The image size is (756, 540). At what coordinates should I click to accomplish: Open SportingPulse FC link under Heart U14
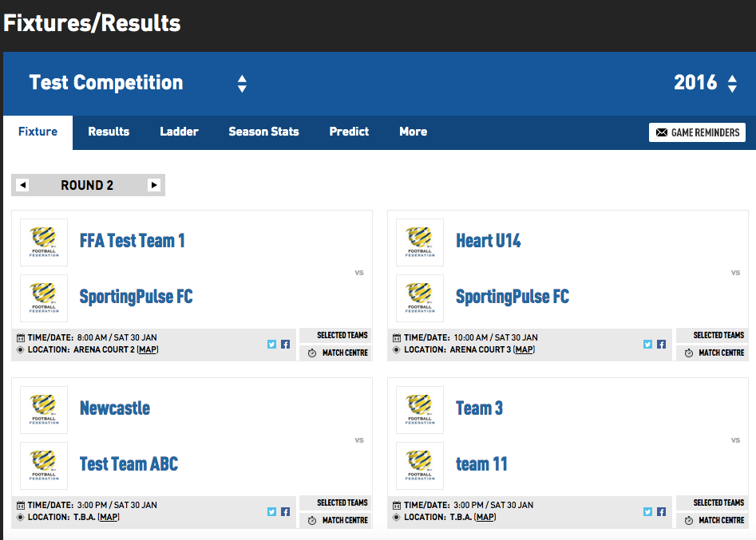[513, 297]
